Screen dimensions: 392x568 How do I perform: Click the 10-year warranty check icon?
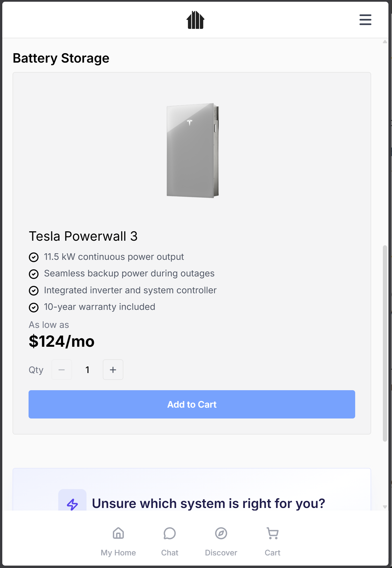[x=34, y=307]
